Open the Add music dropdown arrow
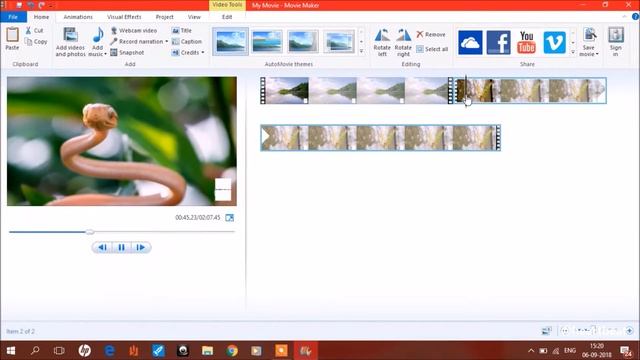The image size is (640, 360). pyautogui.click(x=105, y=54)
